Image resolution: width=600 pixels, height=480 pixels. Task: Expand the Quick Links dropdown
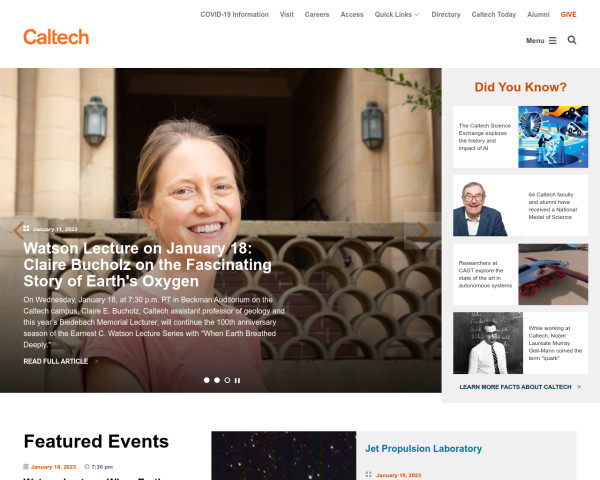click(x=397, y=15)
